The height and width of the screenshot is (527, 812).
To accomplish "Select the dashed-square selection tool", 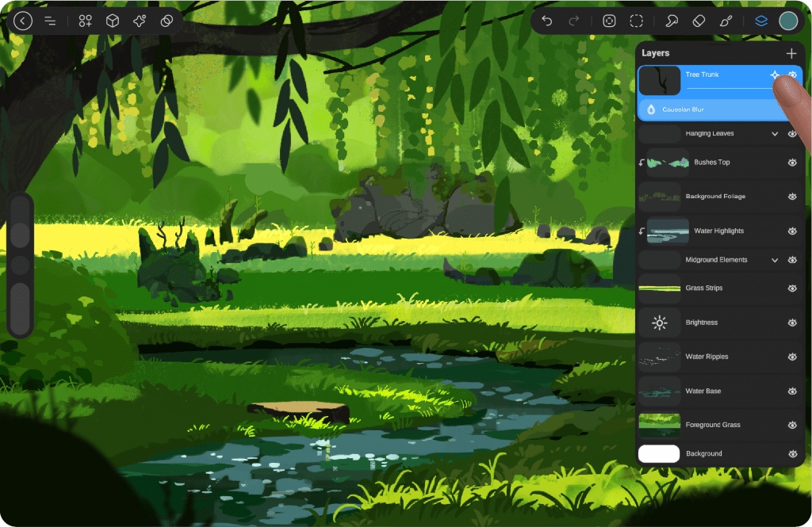I will tap(637, 21).
